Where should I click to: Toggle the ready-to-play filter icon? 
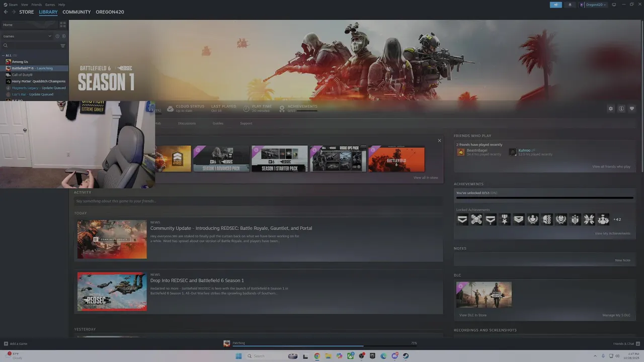point(64,36)
